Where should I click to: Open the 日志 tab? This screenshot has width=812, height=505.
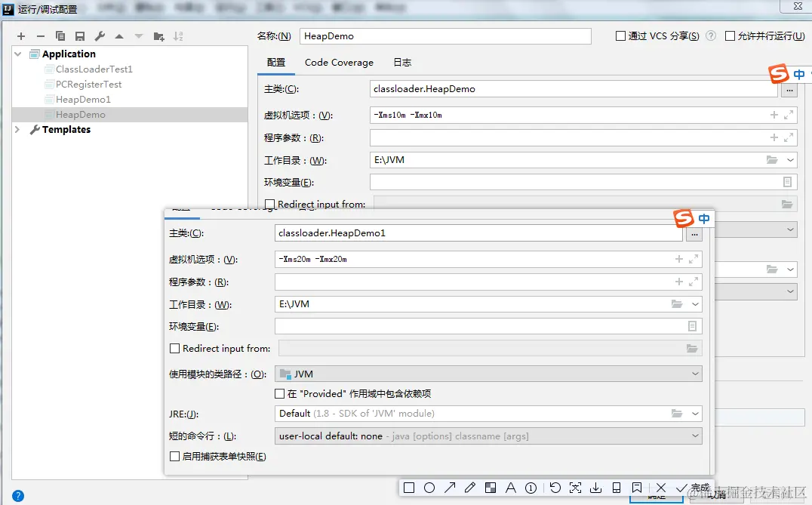(402, 62)
